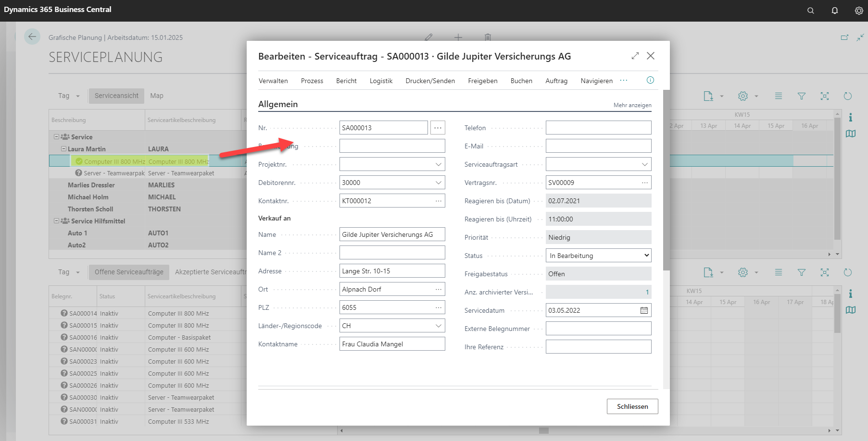Viewport: 868px width, 441px height.
Task: Open more options ellipsis after Navigieren
Action: [x=624, y=80]
